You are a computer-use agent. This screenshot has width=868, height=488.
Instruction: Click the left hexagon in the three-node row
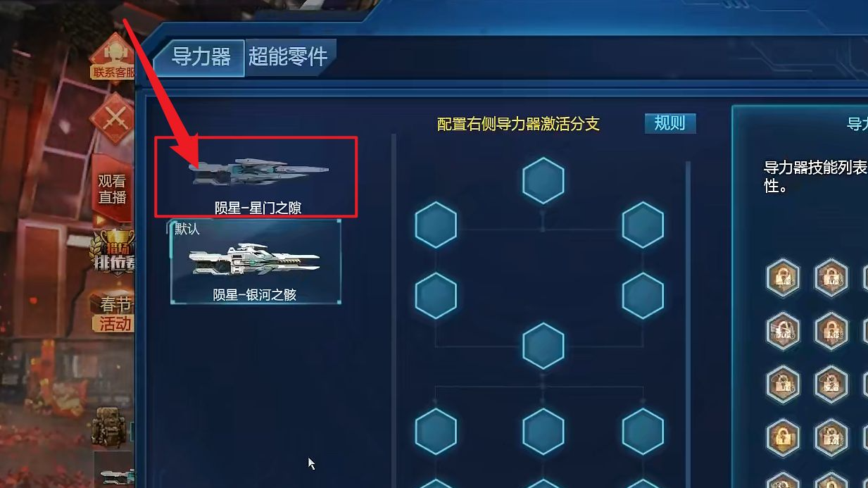[436, 432]
